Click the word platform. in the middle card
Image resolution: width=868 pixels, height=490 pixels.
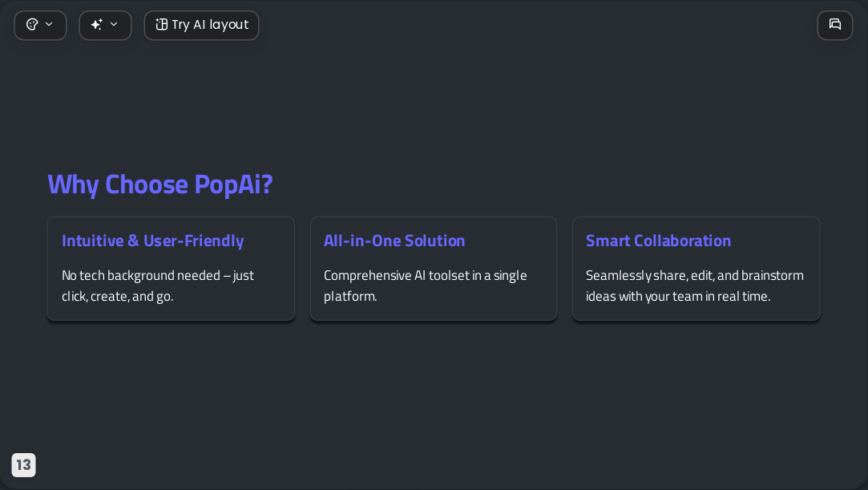[350, 296]
